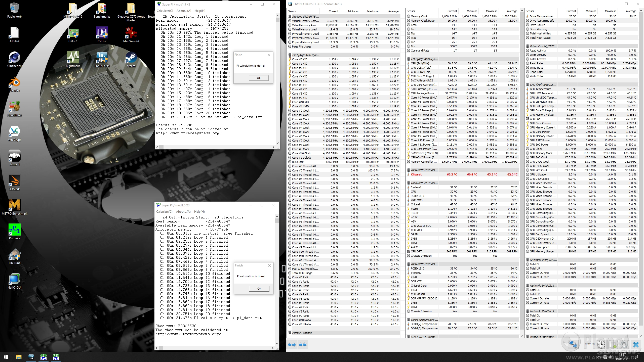
Task: Click the Average column header in right HWiNFO panel
Action: coord(628,11)
